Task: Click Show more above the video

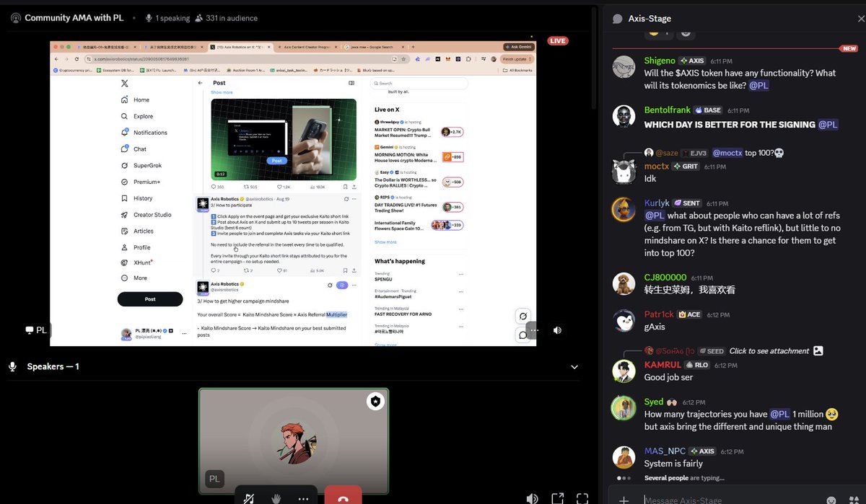Action: [x=222, y=92]
